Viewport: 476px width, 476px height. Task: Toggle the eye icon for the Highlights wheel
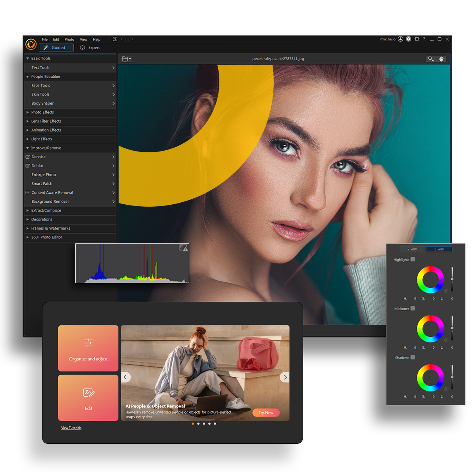click(446, 291)
